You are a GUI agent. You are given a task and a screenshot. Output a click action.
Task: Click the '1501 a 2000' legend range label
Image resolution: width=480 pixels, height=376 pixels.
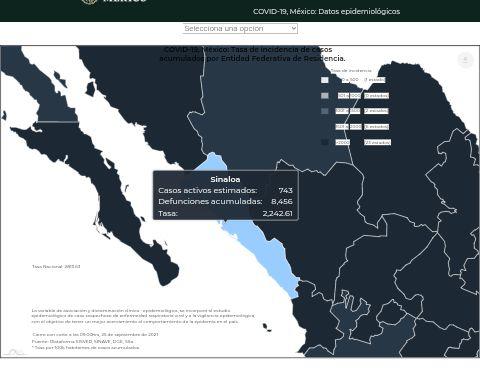pos(348,127)
